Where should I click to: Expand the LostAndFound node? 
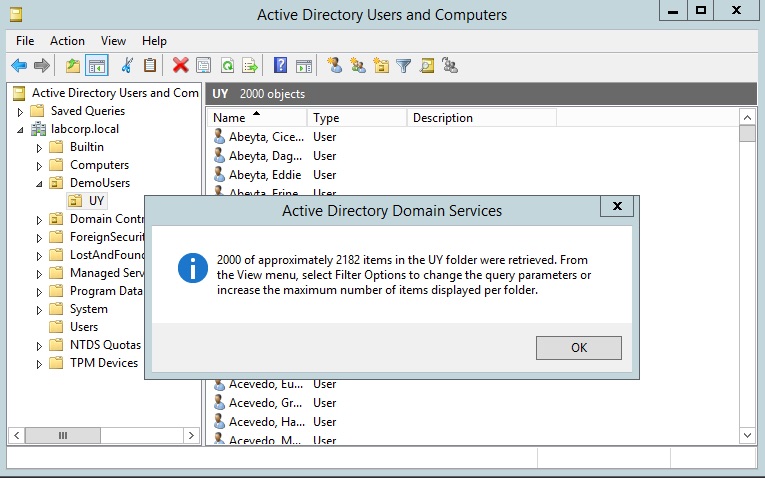click(x=39, y=256)
